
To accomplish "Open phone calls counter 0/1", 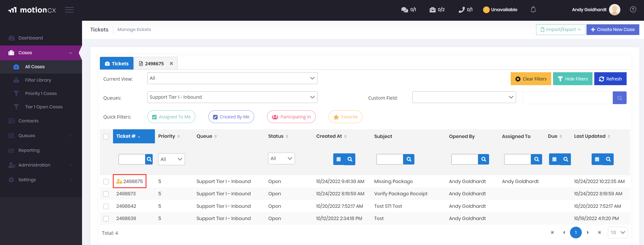I will 465,10.
